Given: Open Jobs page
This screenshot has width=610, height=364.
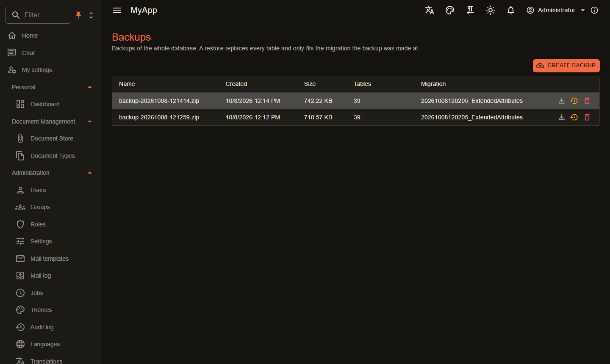Looking at the screenshot, I should 51,293.
